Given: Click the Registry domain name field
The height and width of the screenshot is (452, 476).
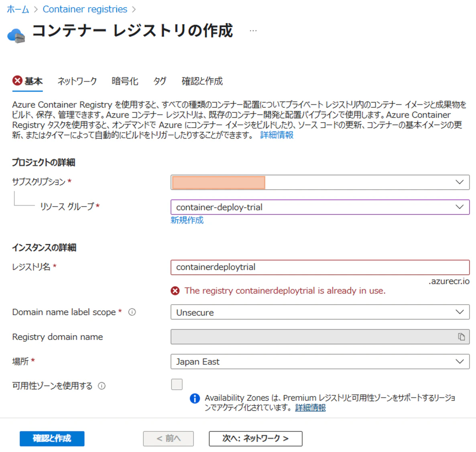Looking at the screenshot, I should click(x=320, y=337).
